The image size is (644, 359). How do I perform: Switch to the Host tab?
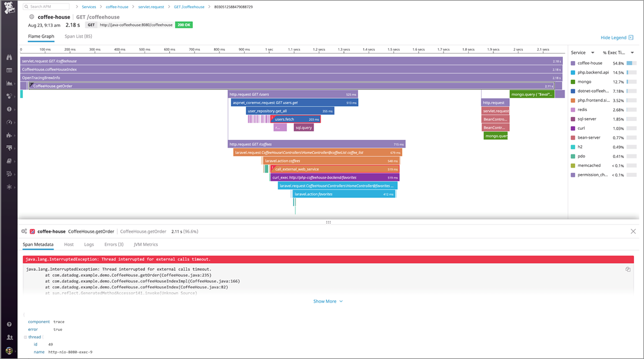(69, 244)
